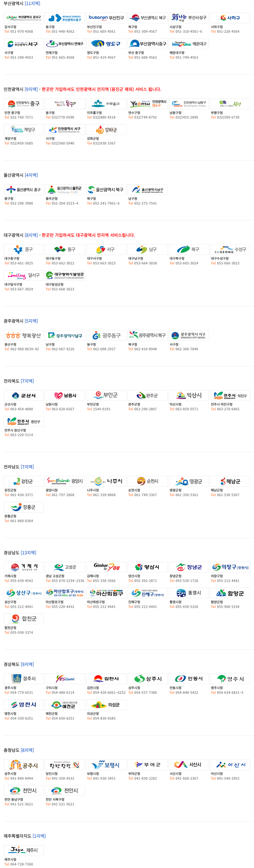Click the 익산시 logo banner
The height and width of the screenshot is (868, 254).
(x=189, y=396)
